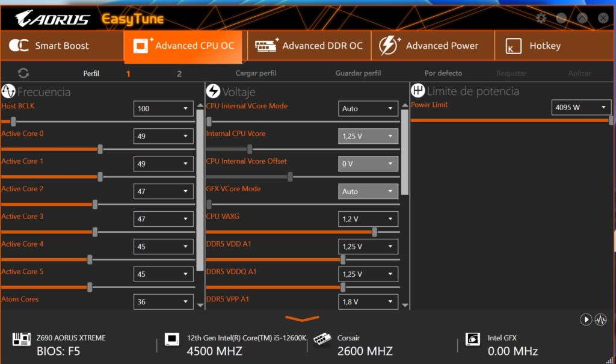Open the Active Core 3 dropdown
The image size is (616, 364).
click(164, 219)
